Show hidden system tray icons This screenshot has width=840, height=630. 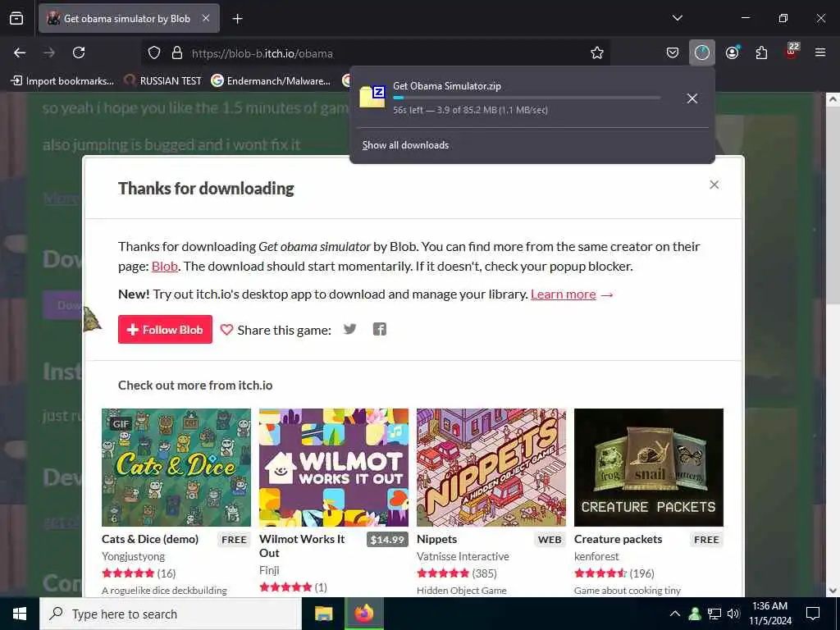tap(675, 614)
